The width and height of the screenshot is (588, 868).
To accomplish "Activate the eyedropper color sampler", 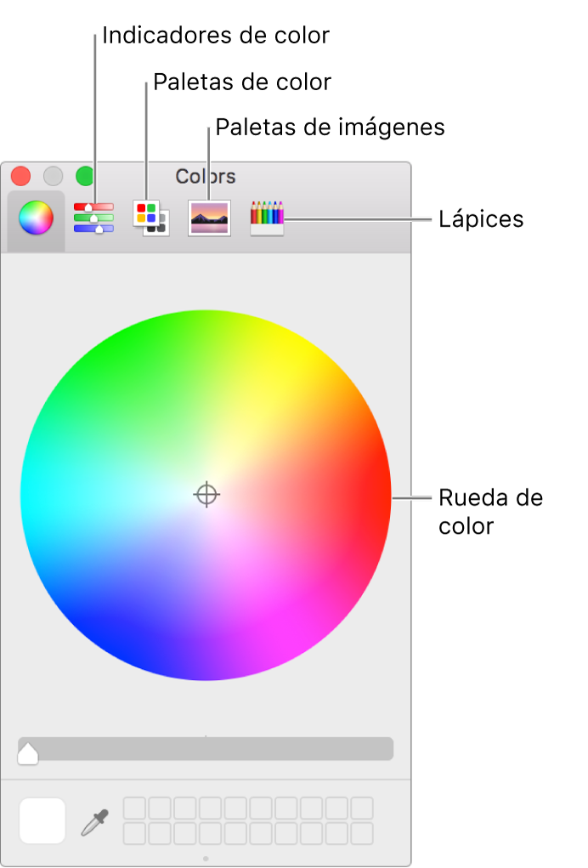I will point(94,821).
